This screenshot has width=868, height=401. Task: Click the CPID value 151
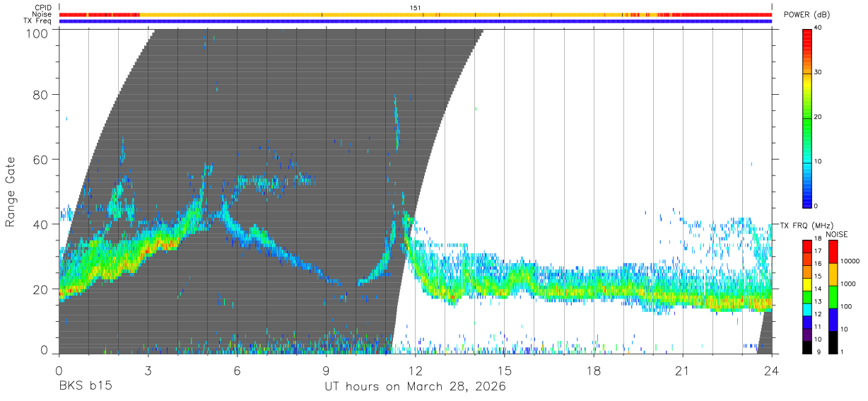[416, 8]
